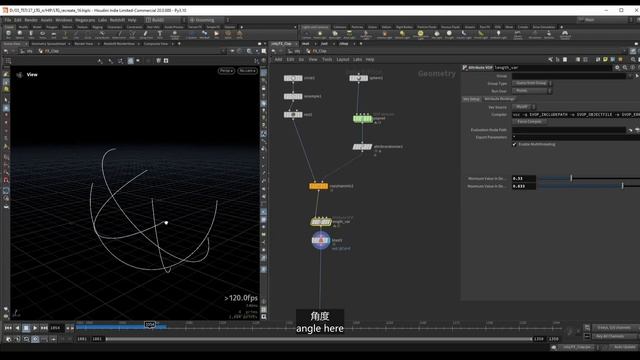Click the Attribute VOP gear settings icon
Screen dimensions: 640x360
tap(618, 68)
